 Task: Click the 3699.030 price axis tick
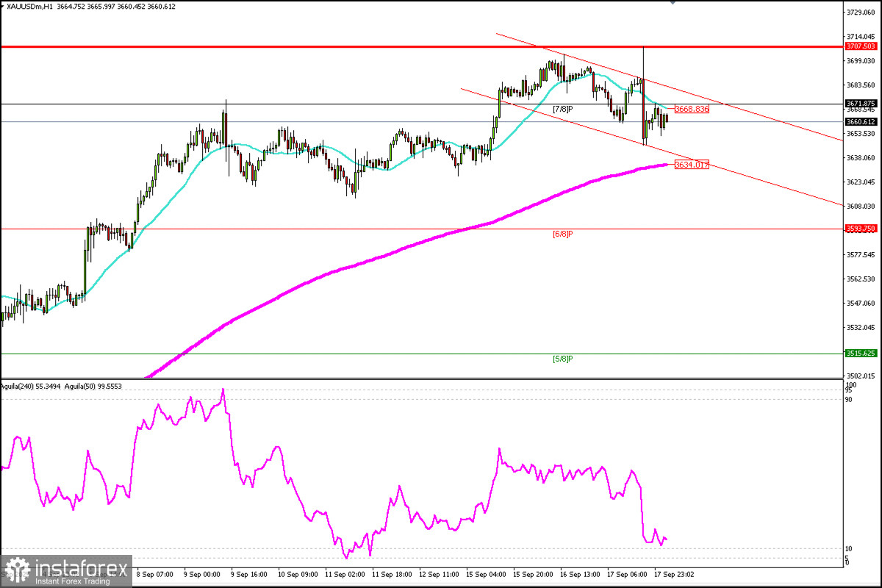(x=861, y=61)
